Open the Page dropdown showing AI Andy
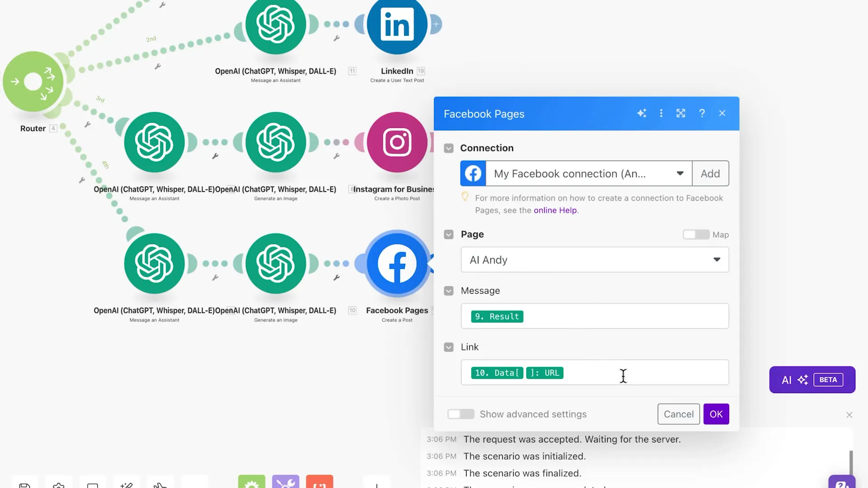This screenshot has height=488, width=868. (x=595, y=260)
